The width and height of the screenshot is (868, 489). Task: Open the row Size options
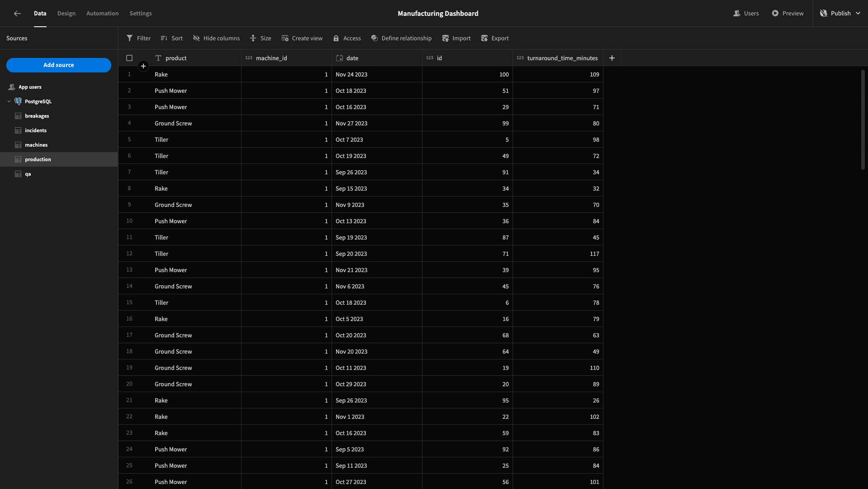coord(261,38)
